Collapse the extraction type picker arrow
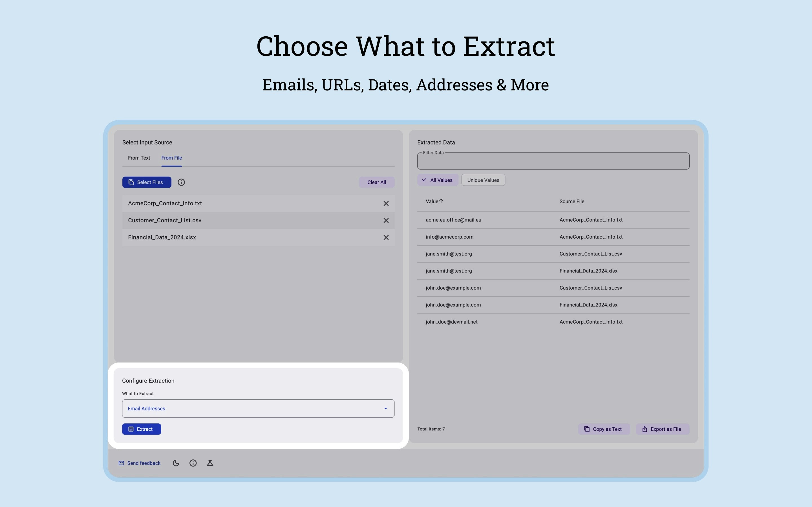812x507 pixels. point(385,408)
